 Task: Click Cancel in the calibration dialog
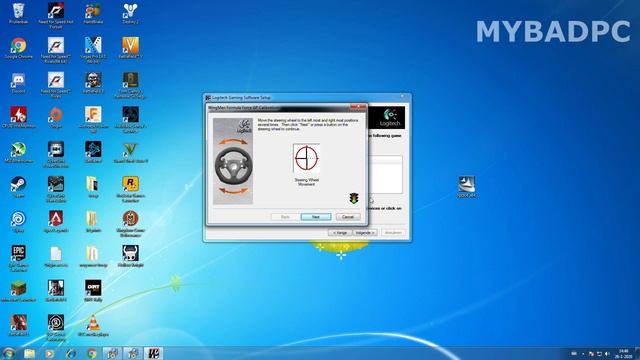coord(348,217)
